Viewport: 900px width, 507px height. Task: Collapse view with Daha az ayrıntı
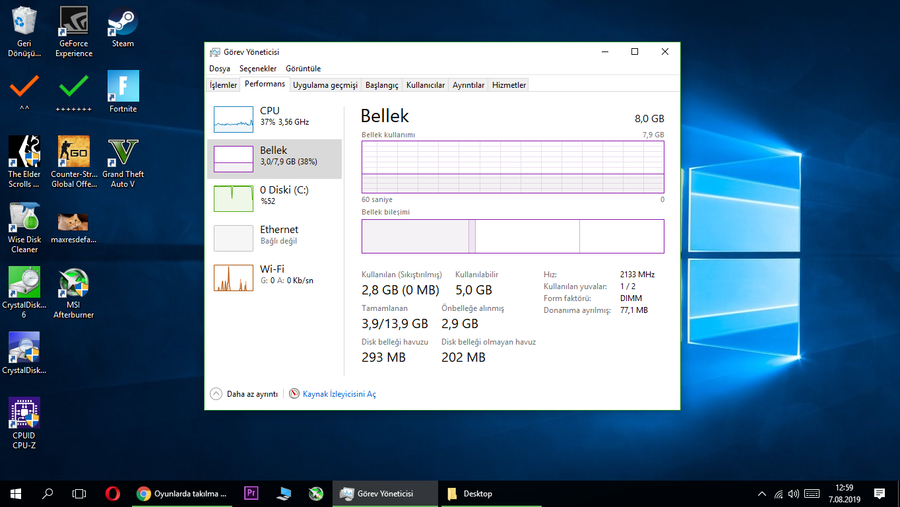tap(244, 394)
